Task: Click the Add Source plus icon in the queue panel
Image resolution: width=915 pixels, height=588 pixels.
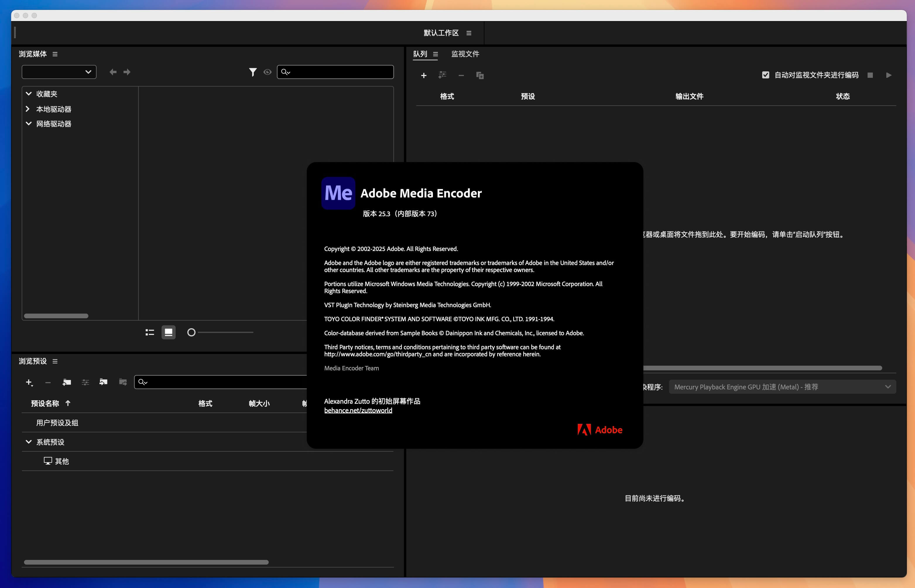Action: pos(423,75)
